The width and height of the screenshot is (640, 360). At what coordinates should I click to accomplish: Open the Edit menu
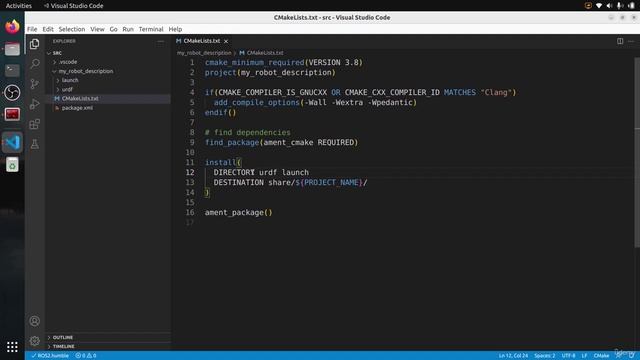[48, 29]
